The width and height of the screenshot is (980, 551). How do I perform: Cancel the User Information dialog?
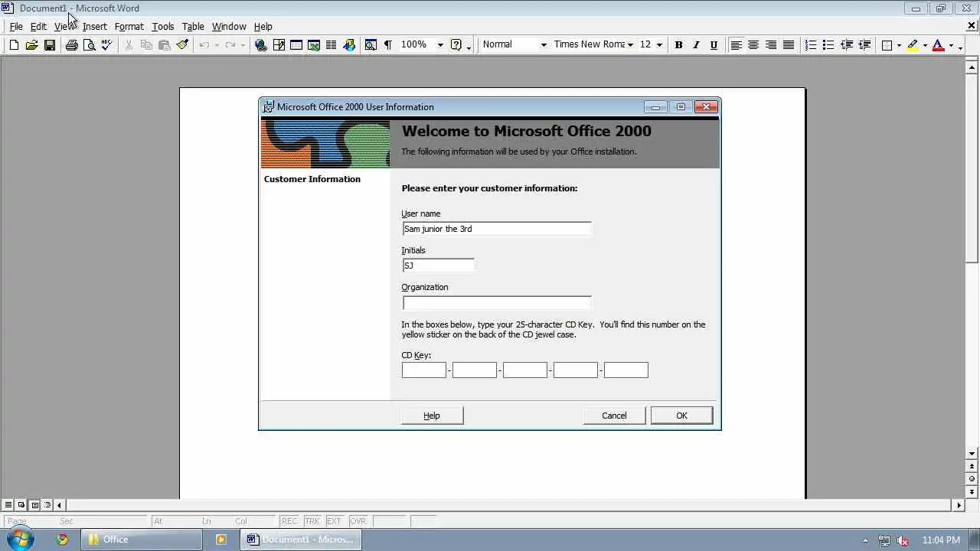click(x=614, y=416)
